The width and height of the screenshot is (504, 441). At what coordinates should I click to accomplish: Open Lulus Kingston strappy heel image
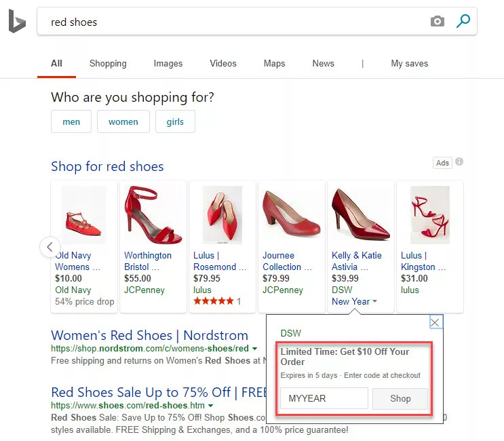coord(430,214)
